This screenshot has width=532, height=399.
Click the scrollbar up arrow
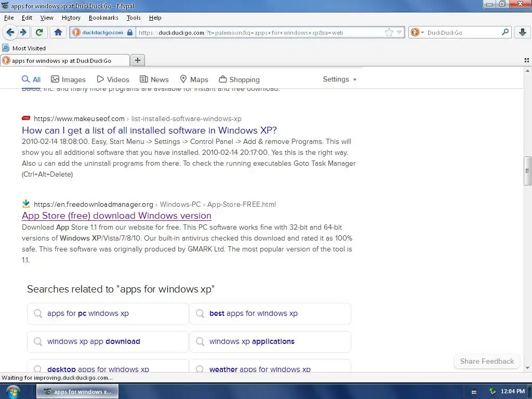527,71
